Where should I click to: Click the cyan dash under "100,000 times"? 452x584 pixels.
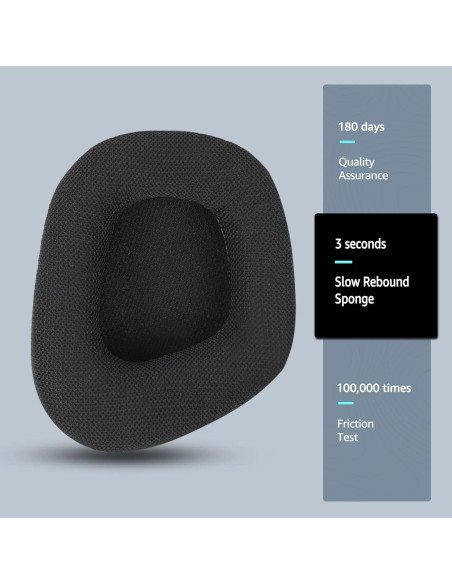pos(346,403)
